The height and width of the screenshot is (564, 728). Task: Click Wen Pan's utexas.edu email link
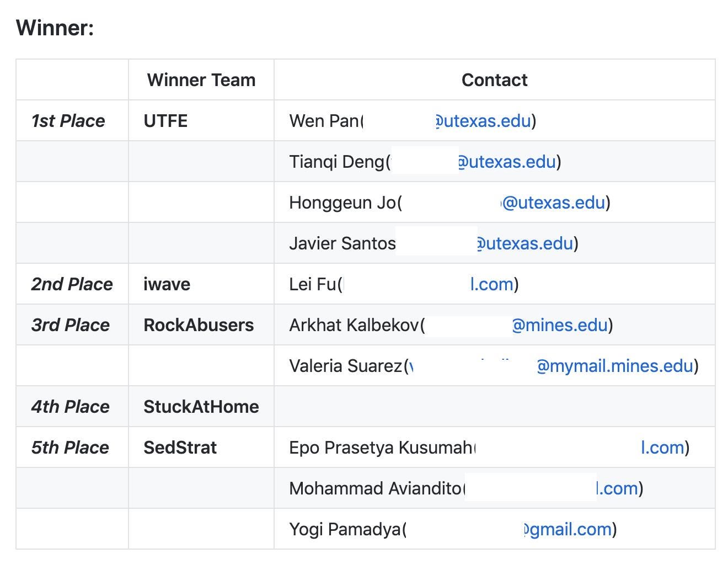point(483,121)
